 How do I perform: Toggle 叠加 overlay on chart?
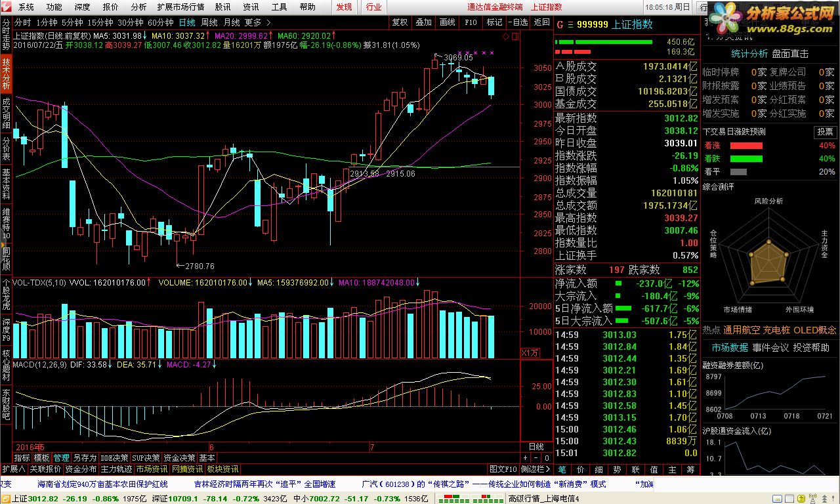click(424, 22)
